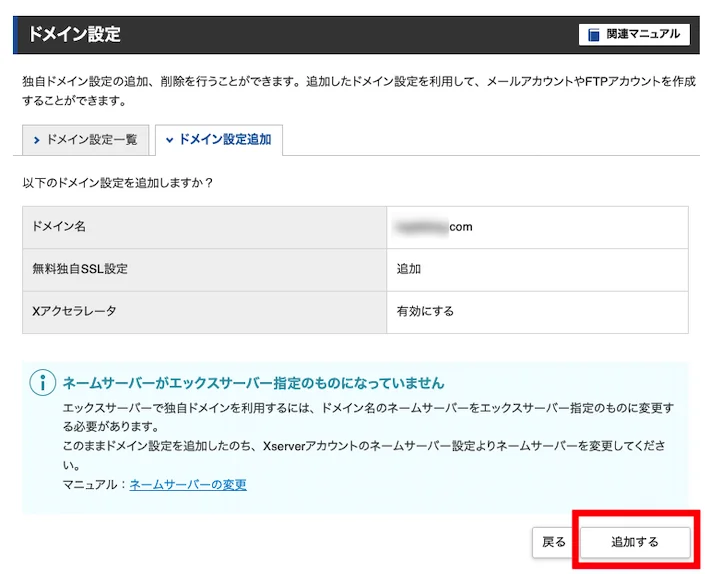710x574 pixels.
Task: Select the ドメイン設定追加 tab
Action: pyautogui.click(x=219, y=140)
